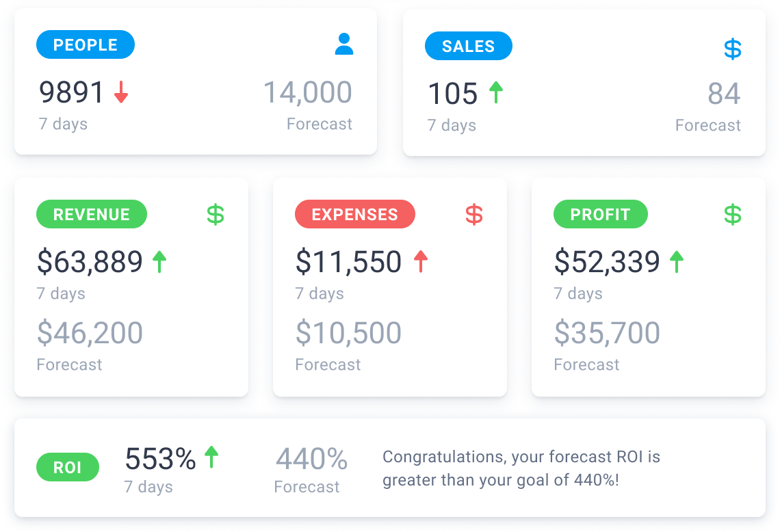
Task: Open the REVENUE label pill
Action: [x=92, y=214]
